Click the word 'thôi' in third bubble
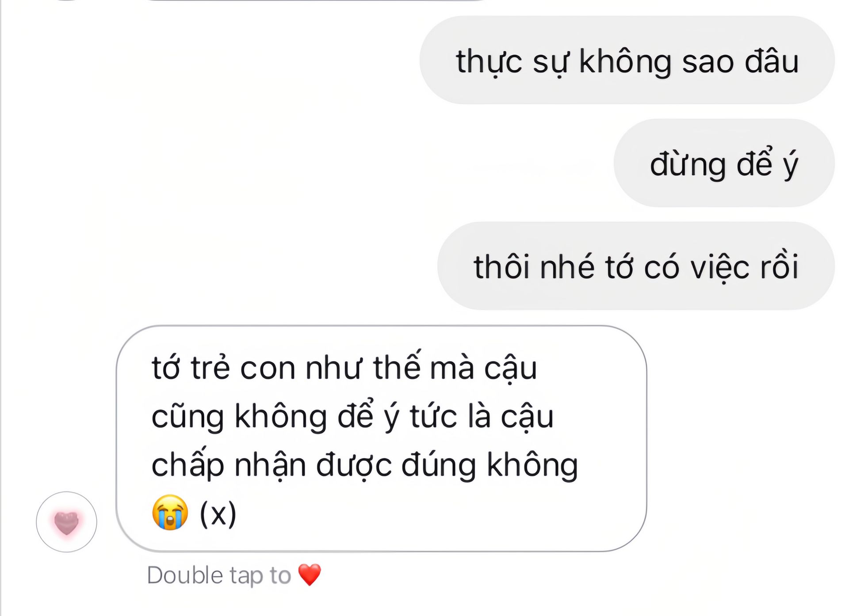 click(x=501, y=266)
